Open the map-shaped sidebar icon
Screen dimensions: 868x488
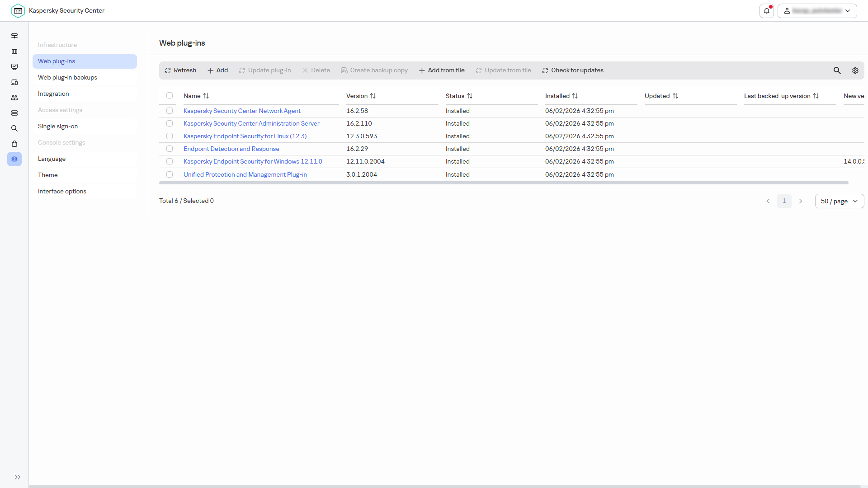14,52
